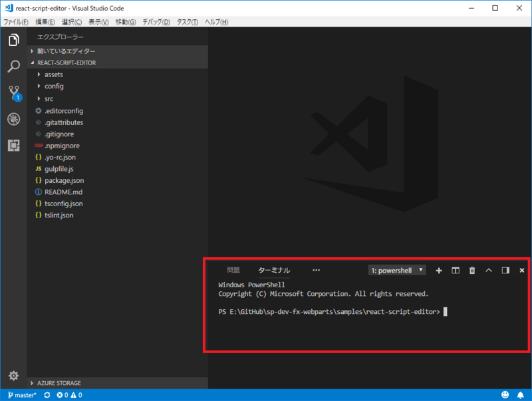Synchronize changes via the status bar refresh icon

point(46,394)
